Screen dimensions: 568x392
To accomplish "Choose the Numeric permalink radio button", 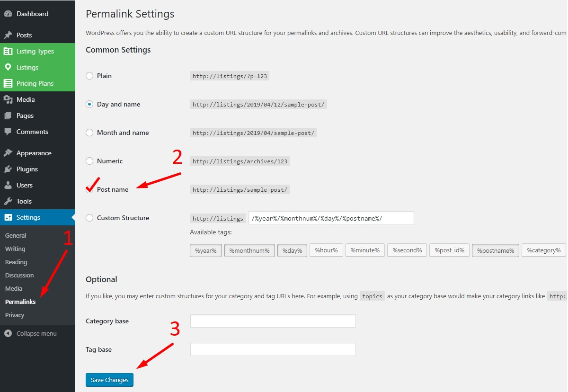I will (89, 161).
